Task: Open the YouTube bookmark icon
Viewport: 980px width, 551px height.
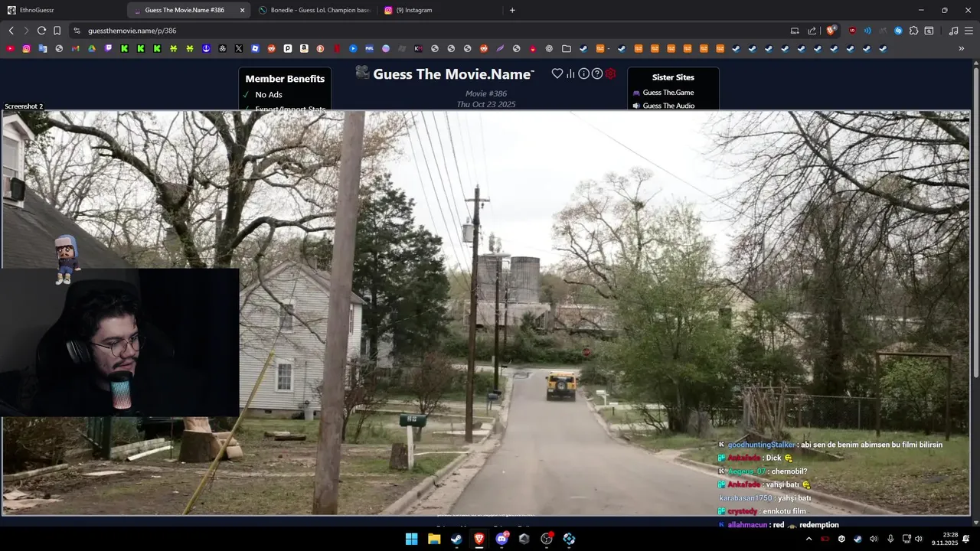Action: [10, 48]
